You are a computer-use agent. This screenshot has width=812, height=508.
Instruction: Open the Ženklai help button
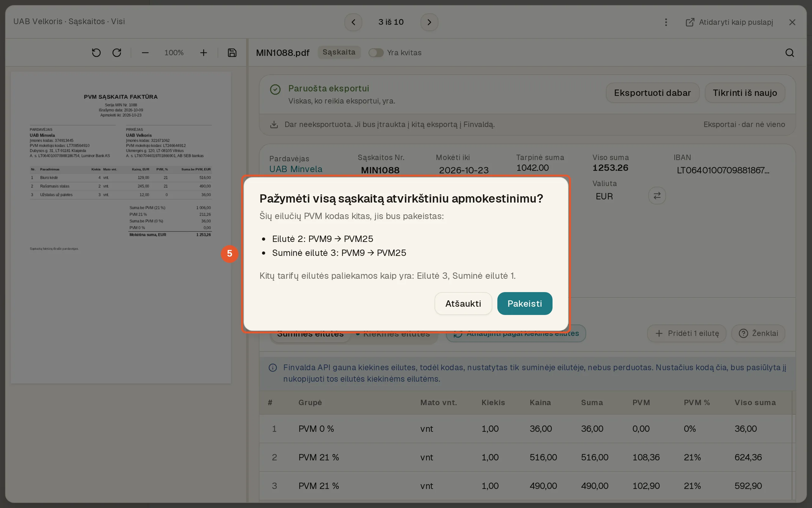pos(758,333)
